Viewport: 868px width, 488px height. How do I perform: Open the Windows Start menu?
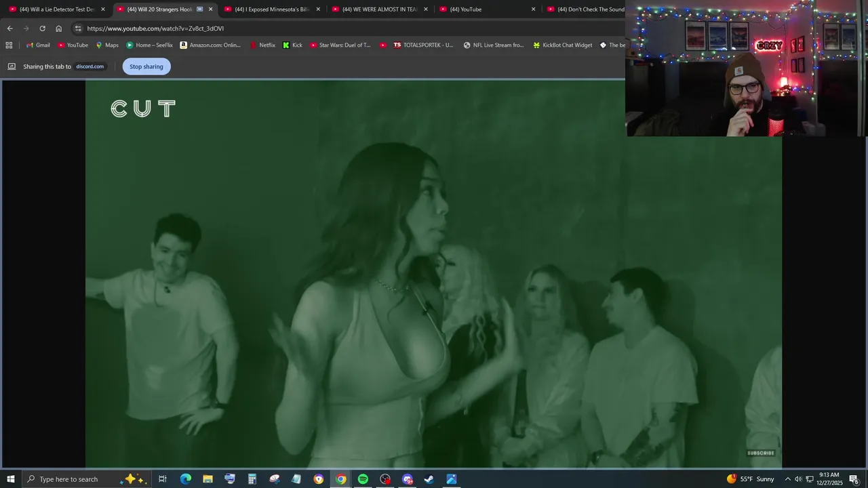click(11, 479)
